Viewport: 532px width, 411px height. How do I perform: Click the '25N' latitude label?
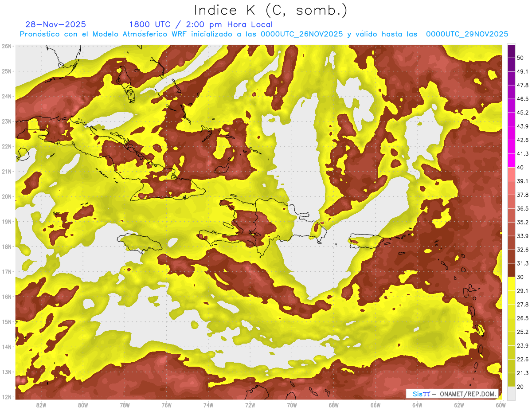pyautogui.click(x=7, y=71)
